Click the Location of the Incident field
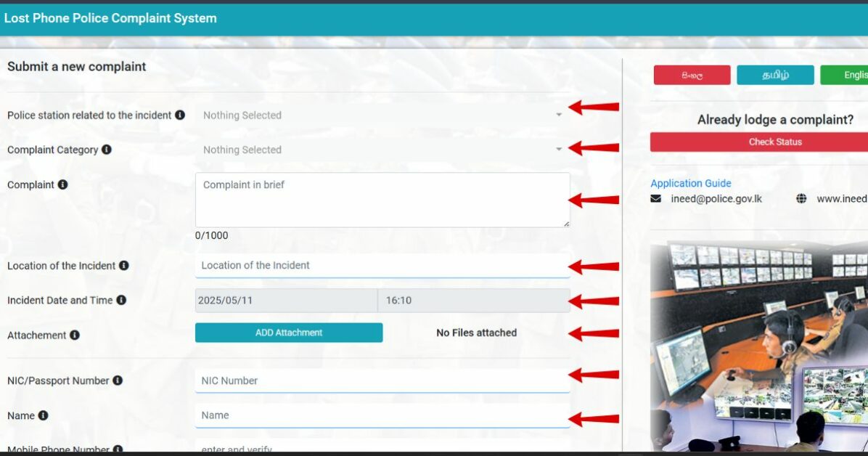The width and height of the screenshot is (868, 456). point(382,266)
